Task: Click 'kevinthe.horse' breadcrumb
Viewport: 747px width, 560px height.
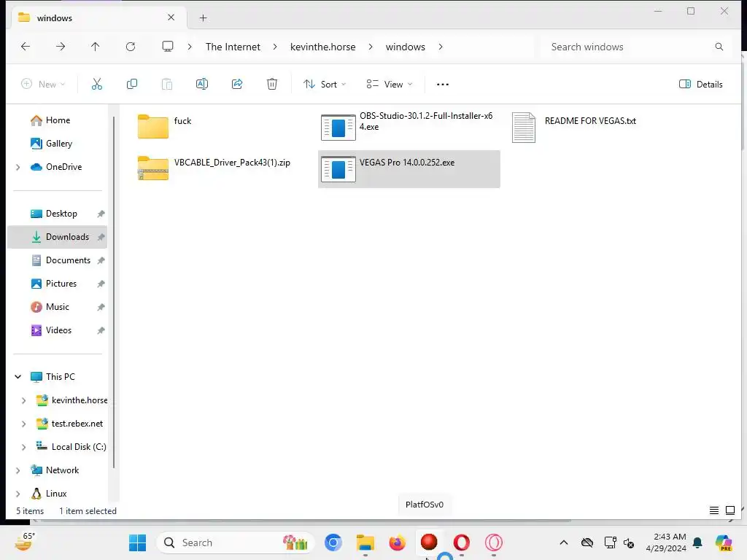Action: pyautogui.click(x=323, y=47)
